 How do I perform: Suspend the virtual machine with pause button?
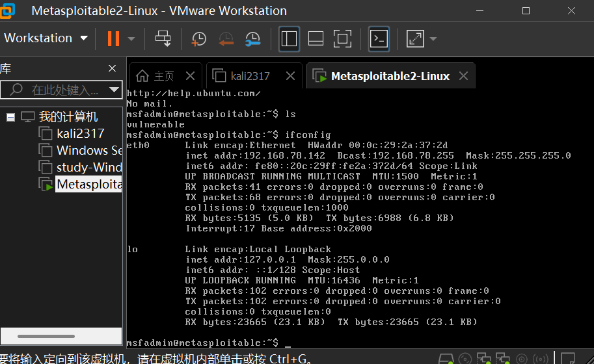[113, 38]
